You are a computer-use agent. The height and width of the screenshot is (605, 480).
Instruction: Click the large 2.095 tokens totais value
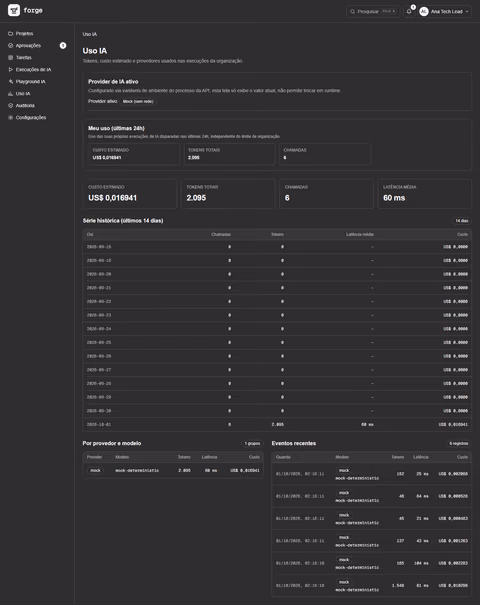(x=196, y=198)
